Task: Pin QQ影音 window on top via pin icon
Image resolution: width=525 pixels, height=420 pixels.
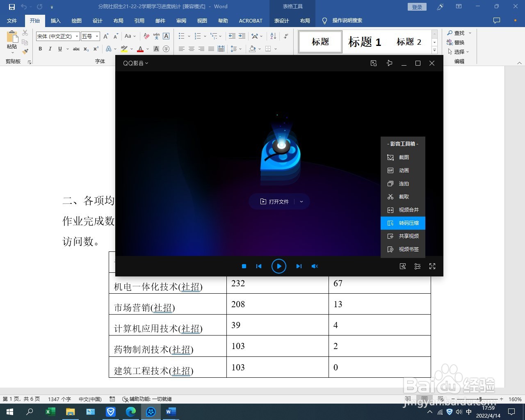Action: click(389, 63)
